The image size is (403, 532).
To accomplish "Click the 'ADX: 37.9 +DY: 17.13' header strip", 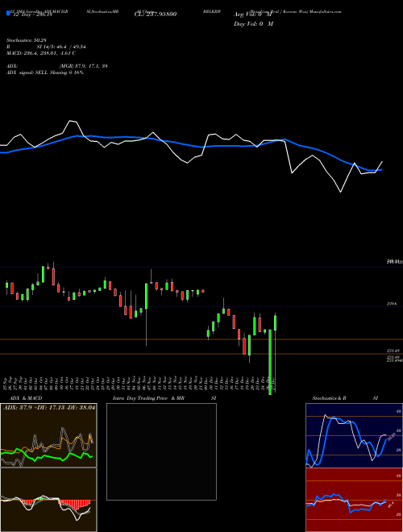I will (49, 407).
